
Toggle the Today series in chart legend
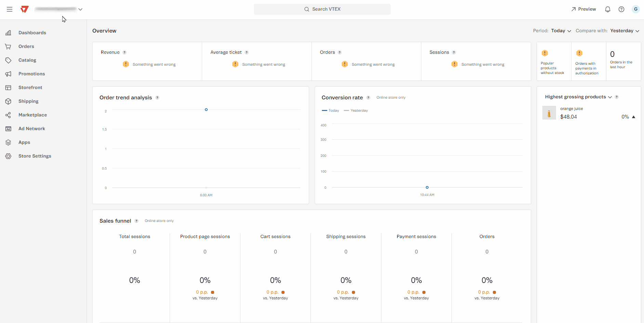330,110
